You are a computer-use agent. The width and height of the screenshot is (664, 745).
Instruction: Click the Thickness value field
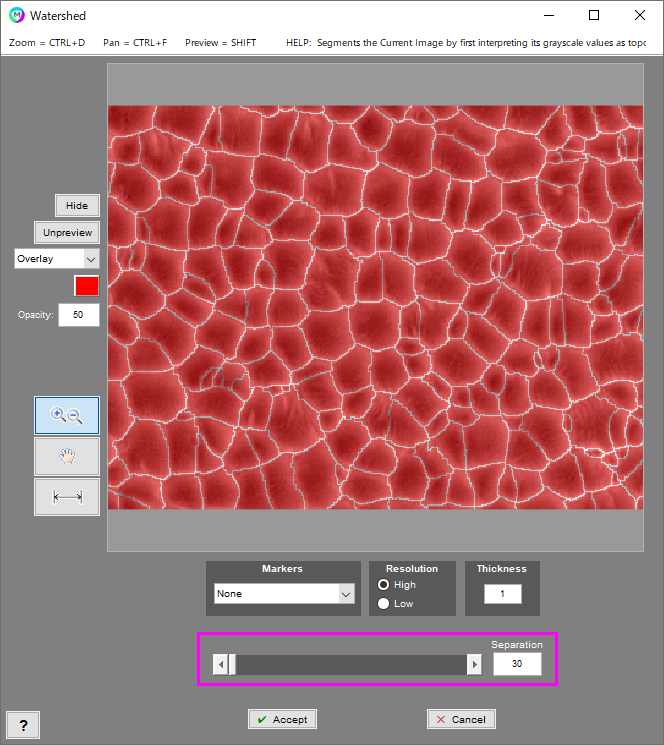(502, 594)
